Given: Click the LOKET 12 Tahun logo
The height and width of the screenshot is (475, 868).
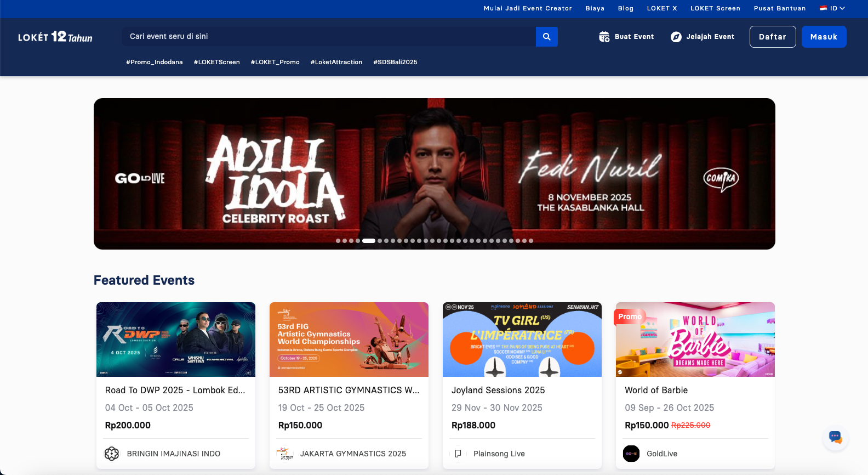Looking at the screenshot, I should tap(55, 37).
